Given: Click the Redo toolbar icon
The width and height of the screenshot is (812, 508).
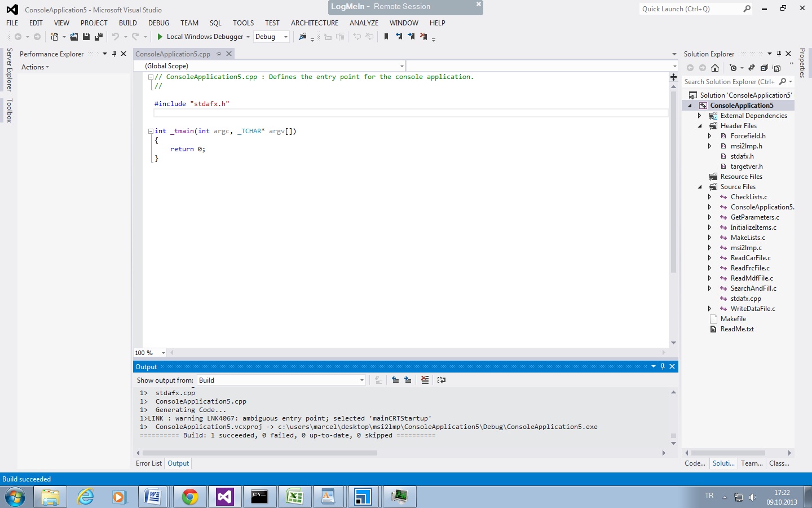Looking at the screenshot, I should [135, 37].
